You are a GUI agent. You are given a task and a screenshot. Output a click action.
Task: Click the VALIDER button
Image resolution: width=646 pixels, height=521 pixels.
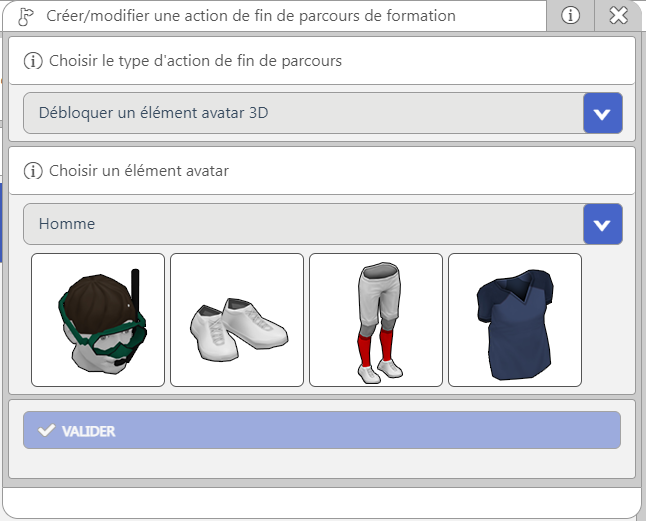click(x=322, y=430)
